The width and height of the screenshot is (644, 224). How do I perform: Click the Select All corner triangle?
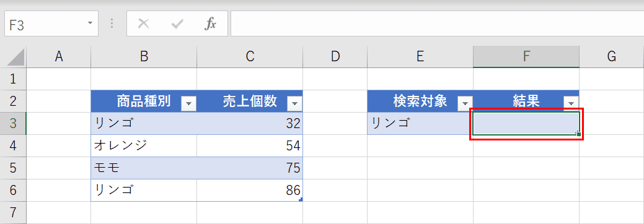[x=16, y=57]
